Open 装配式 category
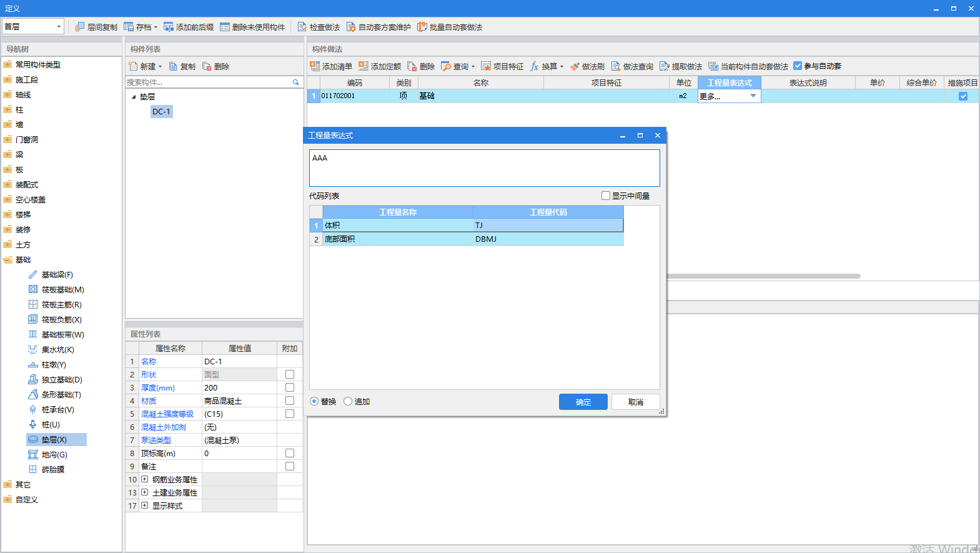980x553 pixels. pyautogui.click(x=26, y=185)
